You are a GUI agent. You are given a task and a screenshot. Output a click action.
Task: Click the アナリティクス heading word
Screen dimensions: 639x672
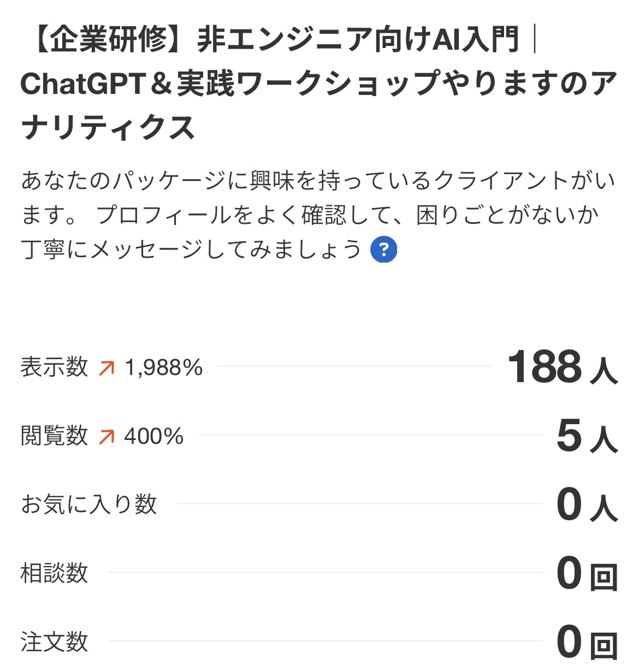pyautogui.click(x=108, y=128)
